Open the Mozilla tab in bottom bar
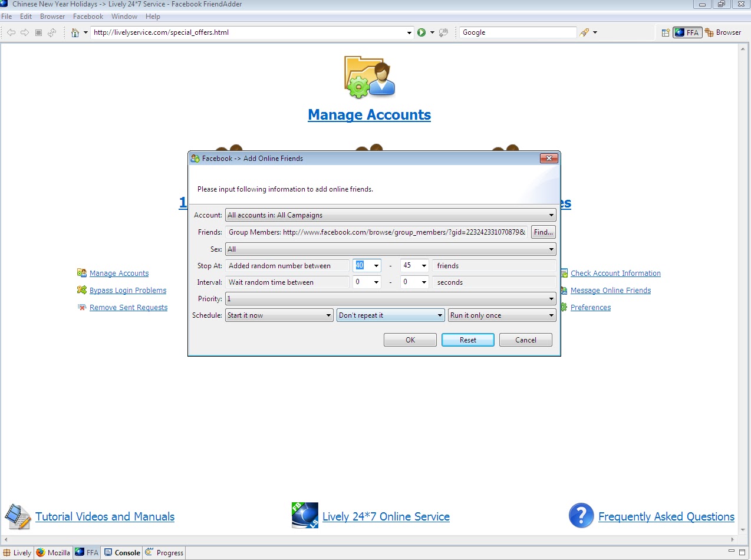This screenshot has height=560, width=751. click(x=53, y=552)
